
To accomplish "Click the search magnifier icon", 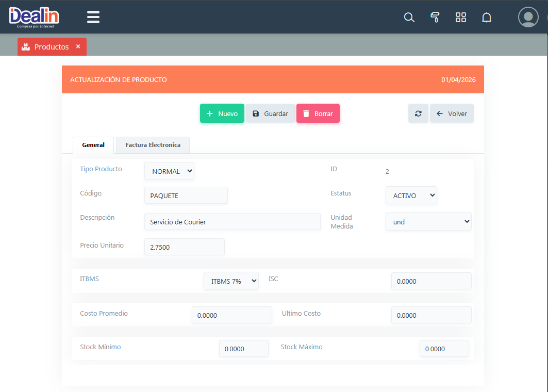I will pyautogui.click(x=409, y=18).
